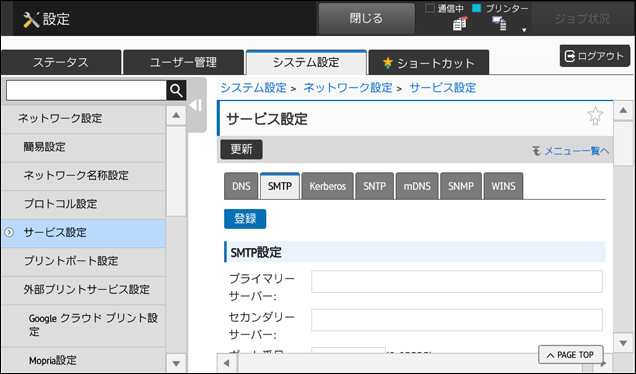The image size is (636, 374).
Task: Click the wrench settings icon
Action: pyautogui.click(x=31, y=19)
